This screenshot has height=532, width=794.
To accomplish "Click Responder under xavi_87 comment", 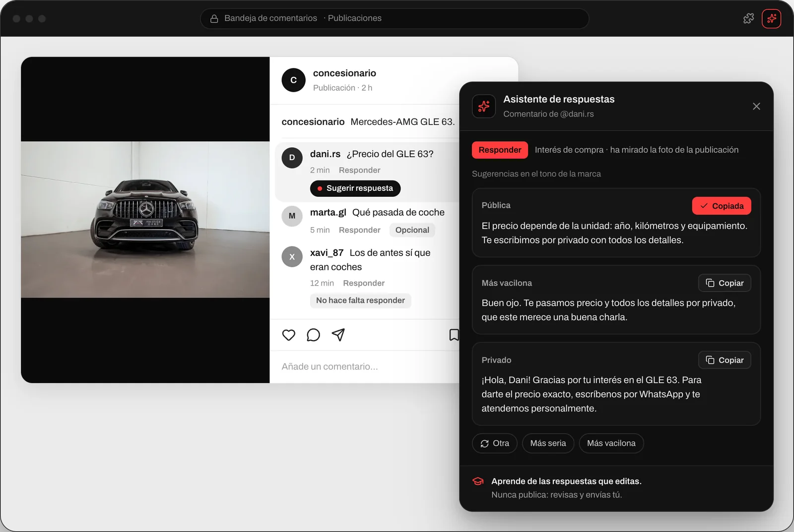I will (x=364, y=283).
